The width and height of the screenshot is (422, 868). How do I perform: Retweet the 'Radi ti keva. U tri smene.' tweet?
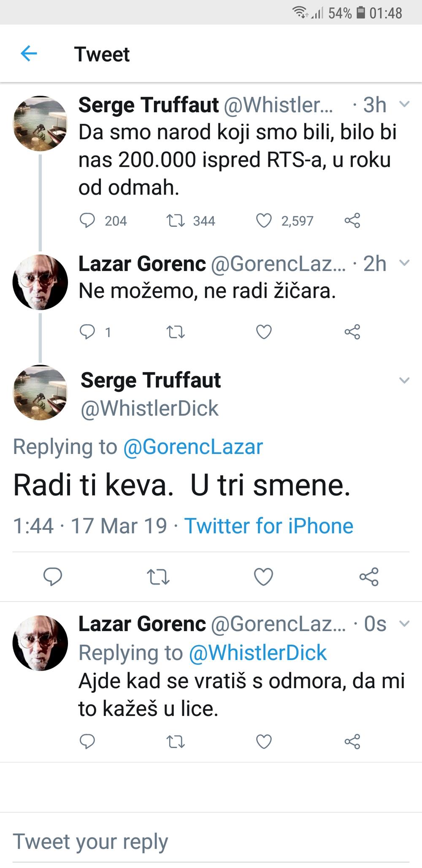tap(158, 577)
